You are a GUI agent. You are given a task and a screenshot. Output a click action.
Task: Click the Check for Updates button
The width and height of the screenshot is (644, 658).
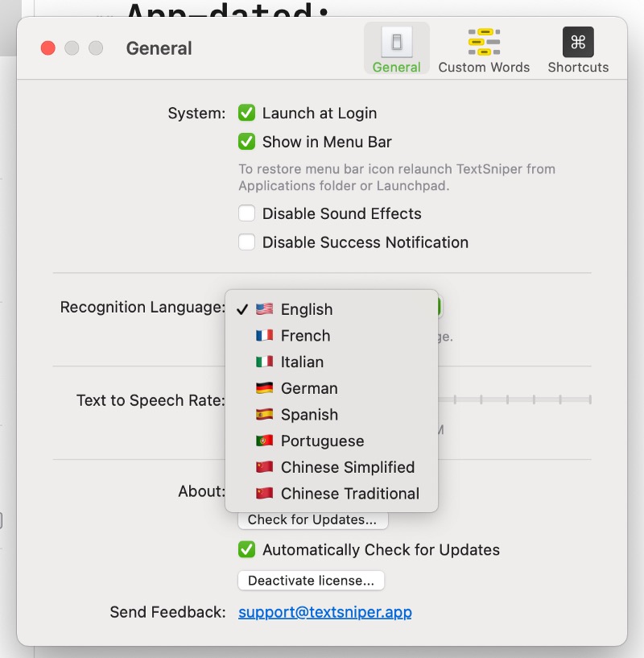312,520
